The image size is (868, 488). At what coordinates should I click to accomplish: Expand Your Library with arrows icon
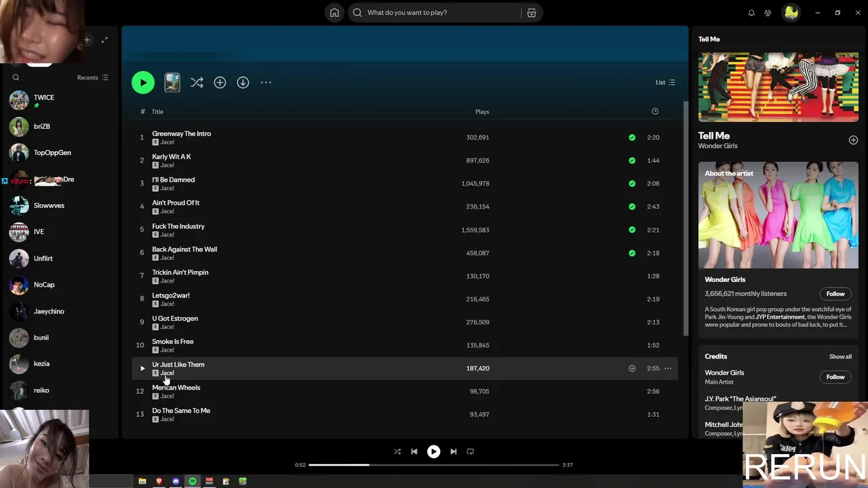click(x=104, y=40)
